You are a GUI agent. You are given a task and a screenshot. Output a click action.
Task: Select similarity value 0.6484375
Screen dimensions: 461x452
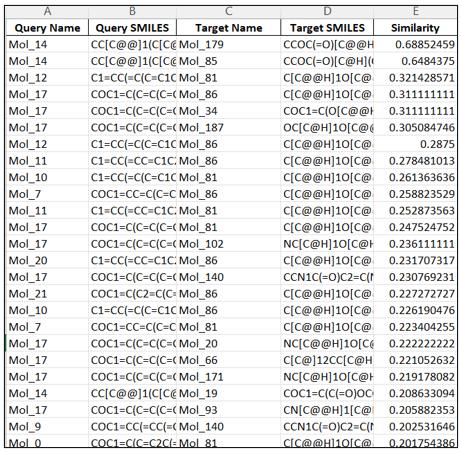pyautogui.click(x=415, y=61)
